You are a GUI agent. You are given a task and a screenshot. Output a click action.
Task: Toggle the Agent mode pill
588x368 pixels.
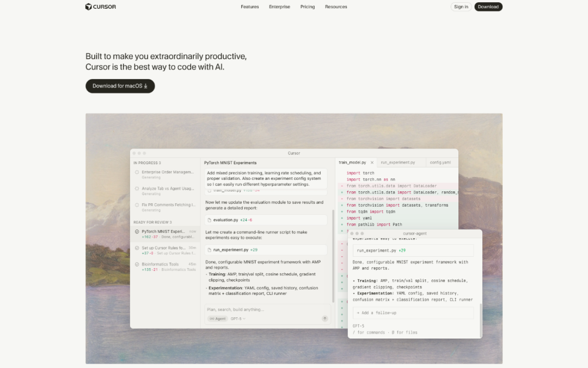point(217,319)
